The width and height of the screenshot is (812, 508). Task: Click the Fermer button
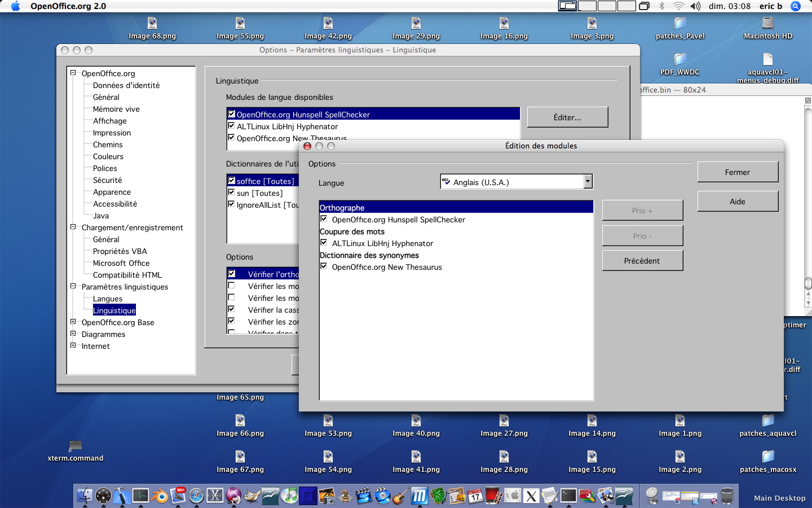coord(738,172)
